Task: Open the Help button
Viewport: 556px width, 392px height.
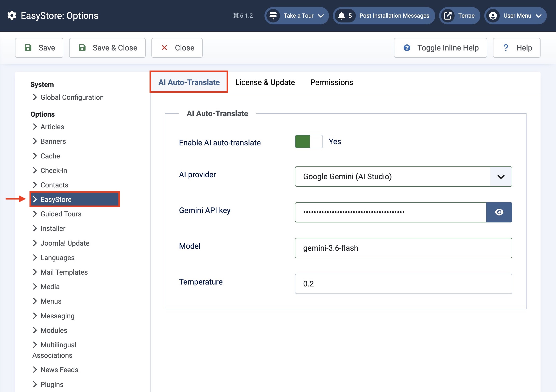Action: coord(517,48)
